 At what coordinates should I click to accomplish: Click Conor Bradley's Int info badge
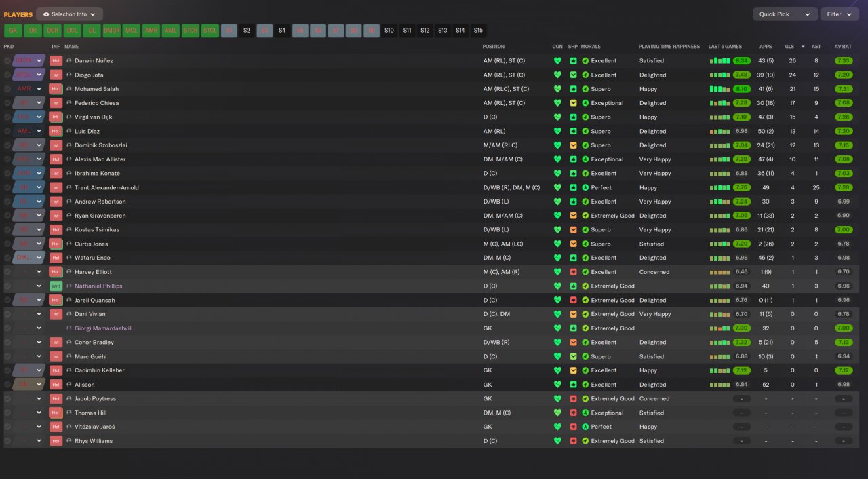[56, 343]
